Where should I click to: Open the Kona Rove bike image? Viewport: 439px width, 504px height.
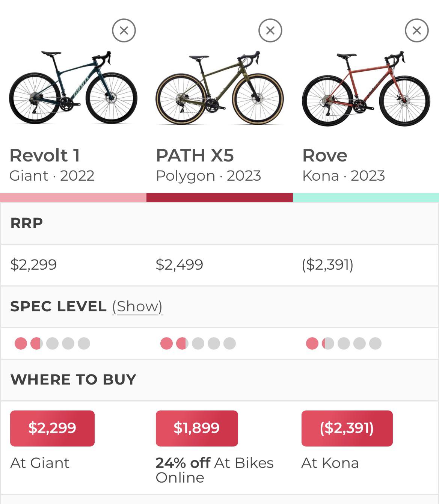click(x=366, y=88)
